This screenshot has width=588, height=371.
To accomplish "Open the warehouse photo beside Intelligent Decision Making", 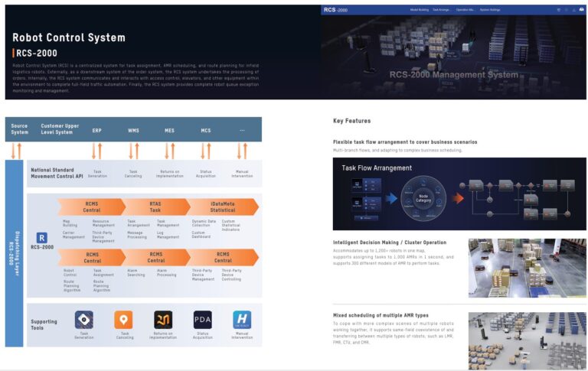I will [x=528, y=268].
